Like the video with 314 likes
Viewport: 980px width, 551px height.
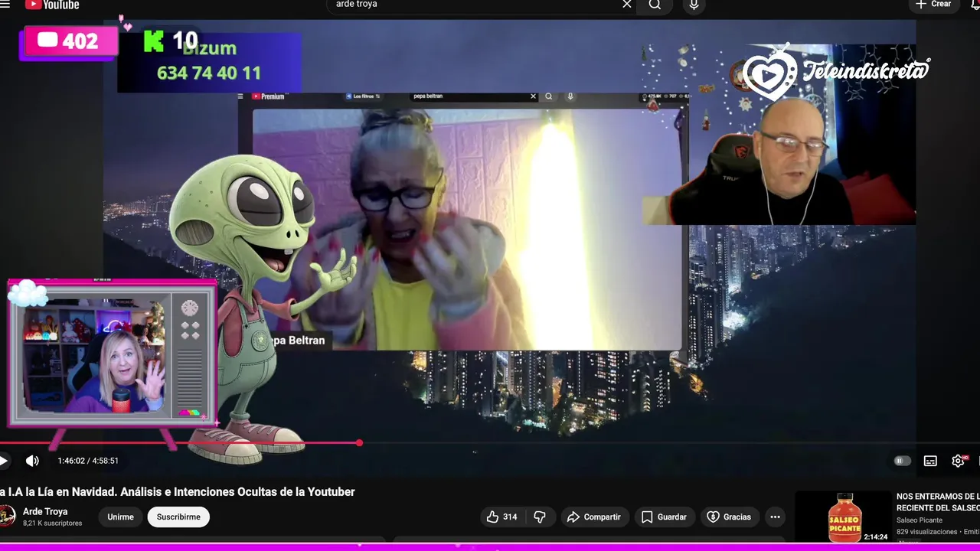click(502, 517)
